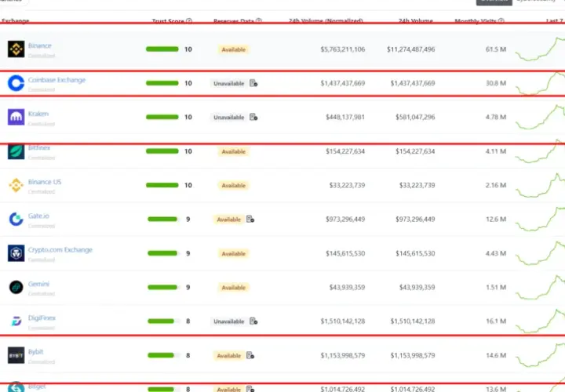This screenshot has height=392, width=565.
Task: Click Gate.io monthly visits 12.6 M
Action: coord(496,219)
